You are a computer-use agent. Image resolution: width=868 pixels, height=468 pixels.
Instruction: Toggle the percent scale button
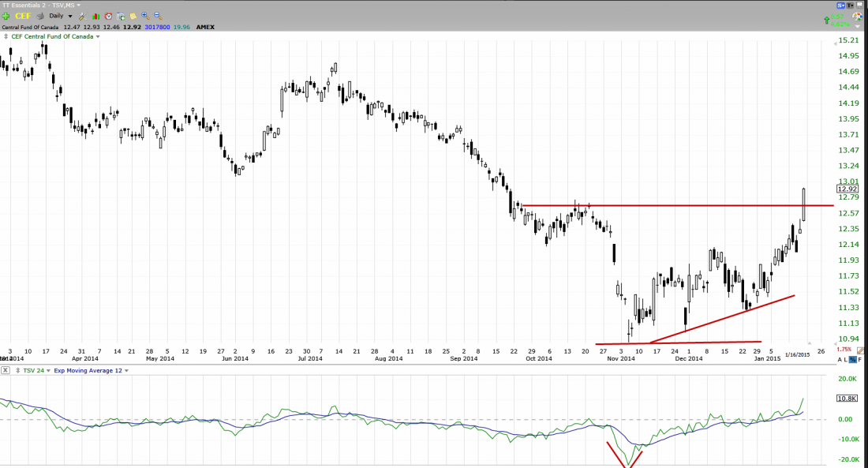click(x=853, y=359)
